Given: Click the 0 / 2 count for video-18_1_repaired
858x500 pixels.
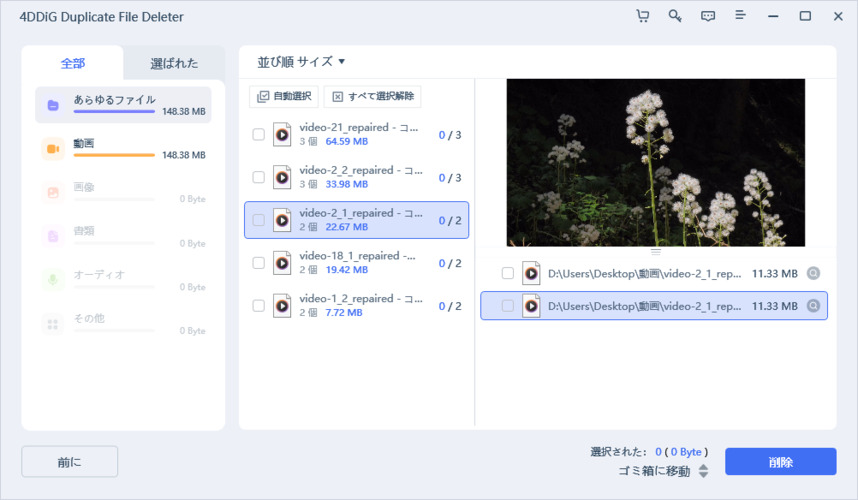Looking at the screenshot, I should click(450, 264).
